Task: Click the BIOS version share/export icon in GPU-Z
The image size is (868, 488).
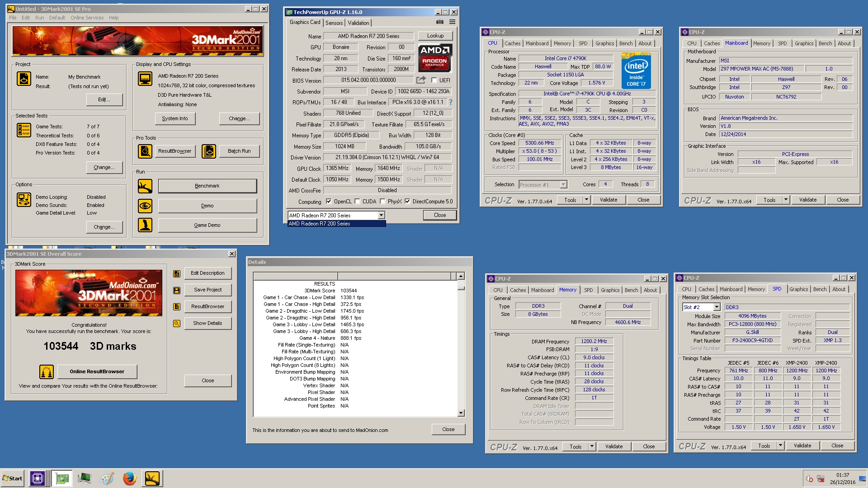Action: [421, 80]
